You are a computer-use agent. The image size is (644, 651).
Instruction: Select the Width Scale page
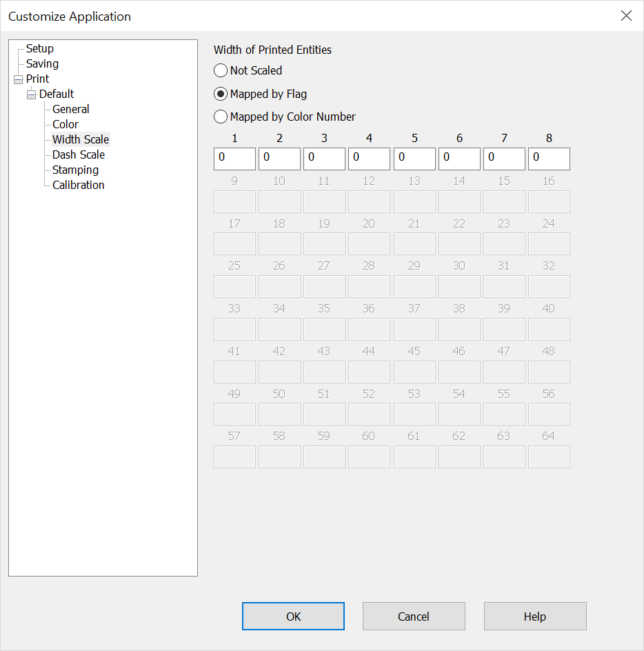pos(80,139)
